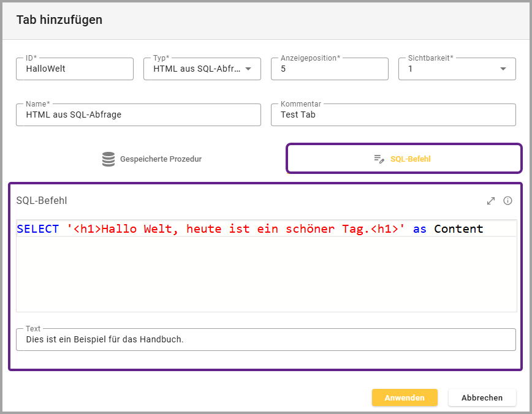The image size is (532, 414).
Task: Select the Typ field showing HTML aus SQL-Abfrage
Action: [x=195, y=69]
